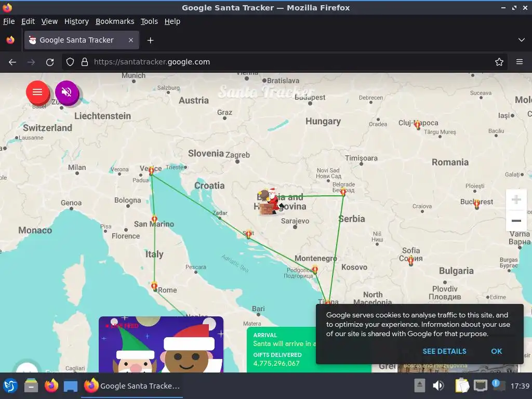This screenshot has height=399, width=532.
Task: Open the system start menu bird icon
Action: 10,386
